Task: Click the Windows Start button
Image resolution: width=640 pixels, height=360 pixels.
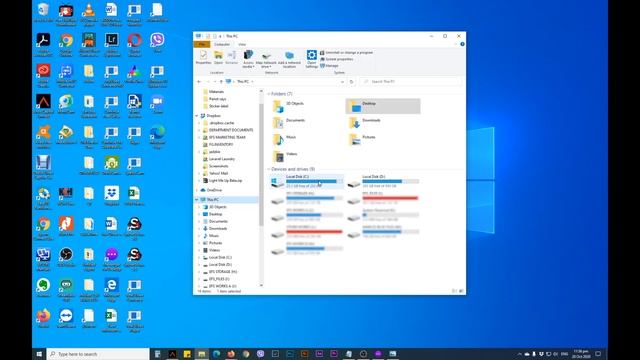Action: point(39,354)
